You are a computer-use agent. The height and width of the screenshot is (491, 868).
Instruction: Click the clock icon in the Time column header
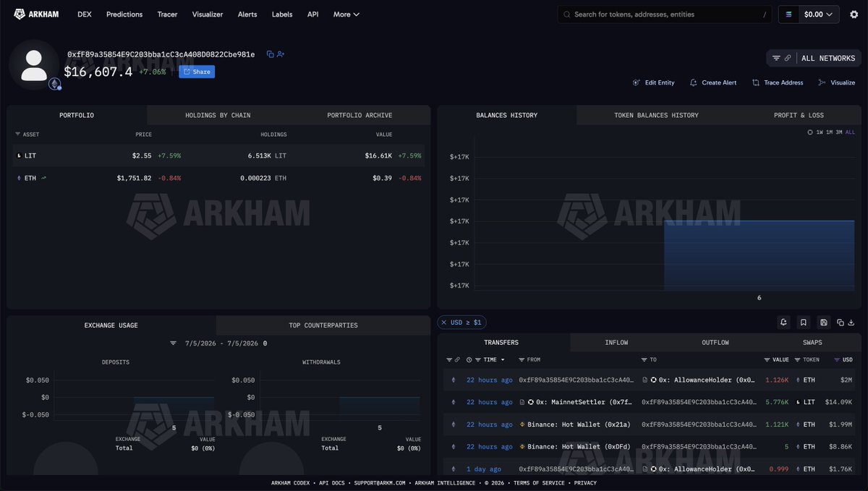tap(469, 359)
